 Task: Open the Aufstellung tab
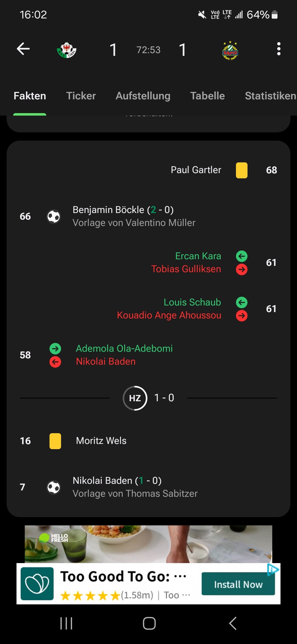(143, 96)
